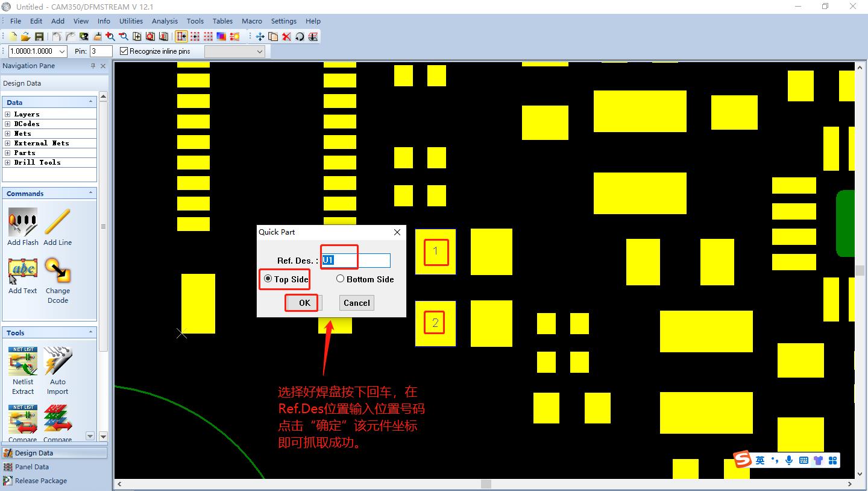Click the Save file toolbar icon

39,37
